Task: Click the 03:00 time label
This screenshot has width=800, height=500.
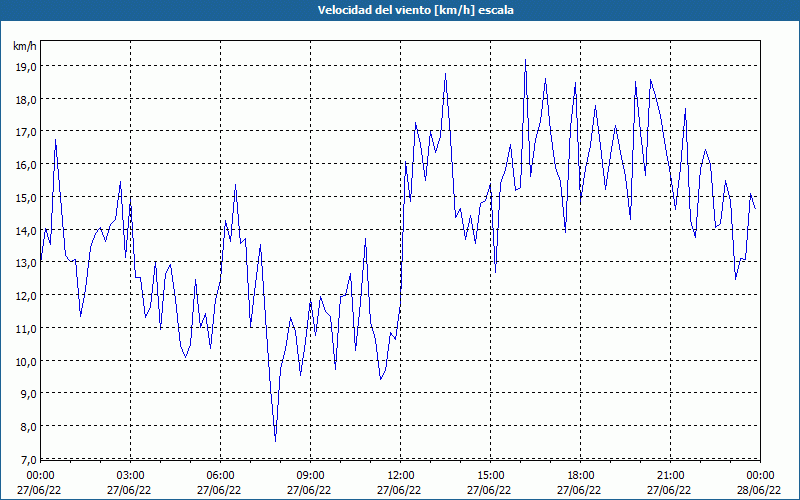Action: point(131,476)
